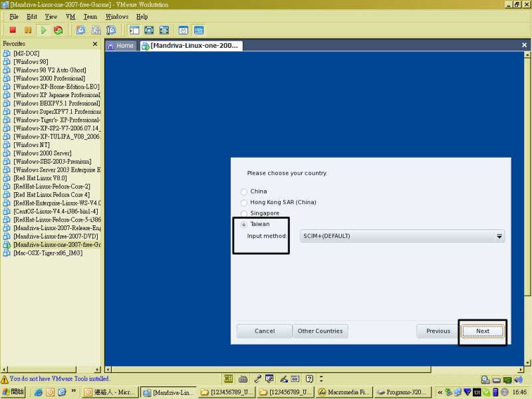Click the Other Countries button
Image resolution: width=532 pixels, height=399 pixels.
tap(320, 331)
